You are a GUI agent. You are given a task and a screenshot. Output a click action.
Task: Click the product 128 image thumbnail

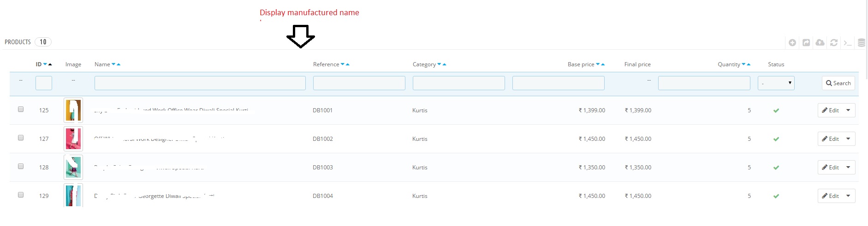tap(73, 168)
